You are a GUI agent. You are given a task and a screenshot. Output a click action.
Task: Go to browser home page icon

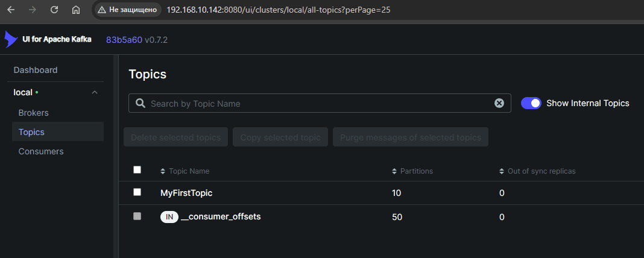[75, 10]
